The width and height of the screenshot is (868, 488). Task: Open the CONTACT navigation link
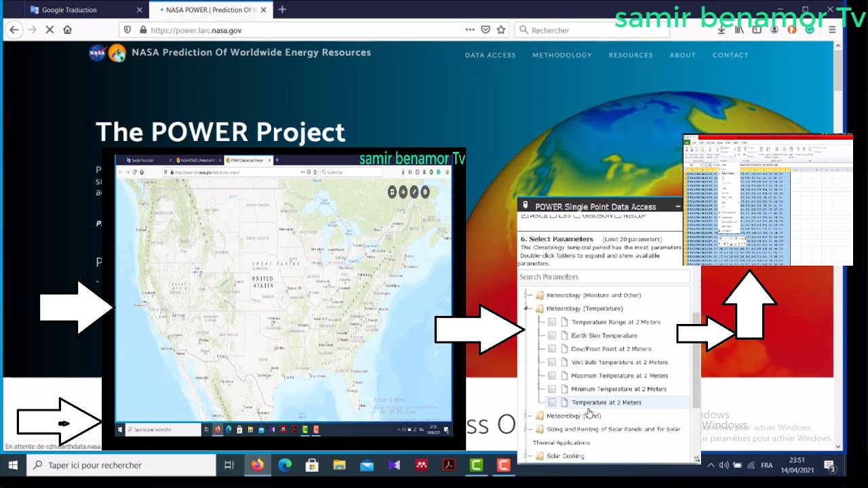(x=730, y=56)
